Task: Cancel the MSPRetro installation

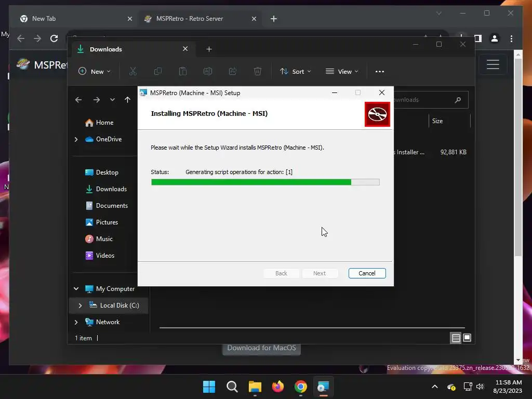Action: pos(367,273)
